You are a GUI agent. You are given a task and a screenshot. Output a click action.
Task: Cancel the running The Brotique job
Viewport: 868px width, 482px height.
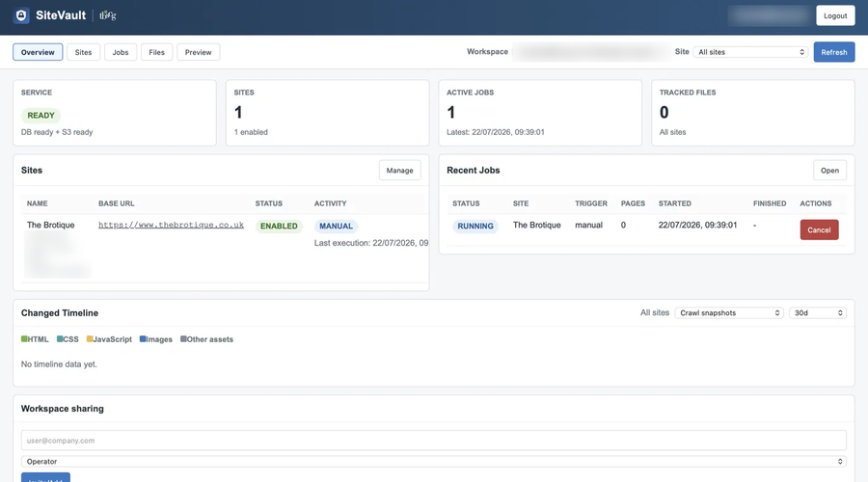point(819,229)
